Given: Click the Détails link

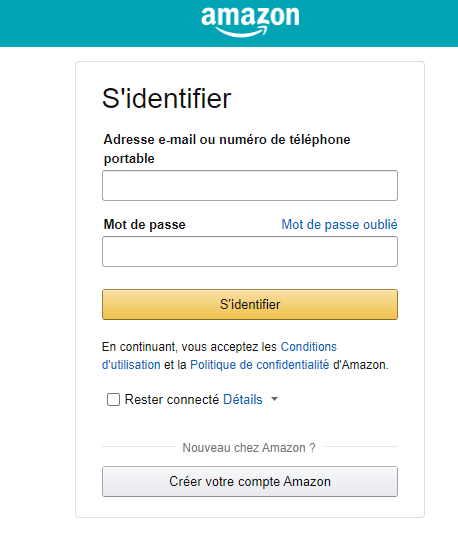Looking at the screenshot, I should coord(243,400).
